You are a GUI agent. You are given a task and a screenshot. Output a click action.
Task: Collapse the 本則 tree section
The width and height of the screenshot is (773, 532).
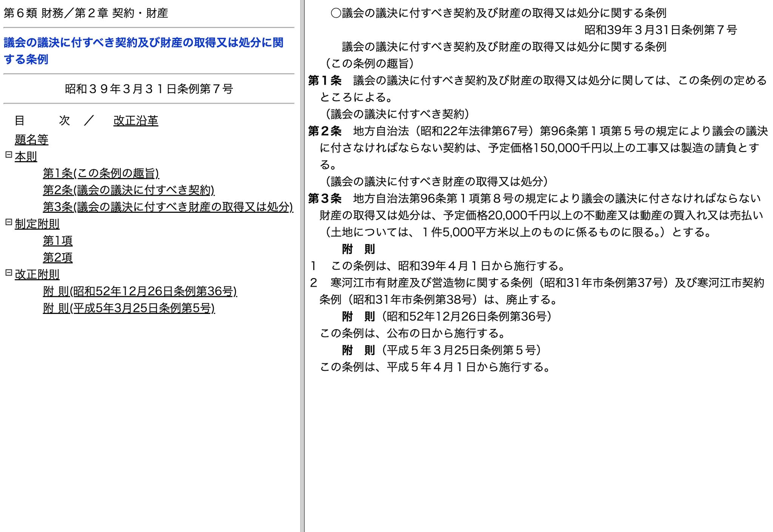pos(9,155)
